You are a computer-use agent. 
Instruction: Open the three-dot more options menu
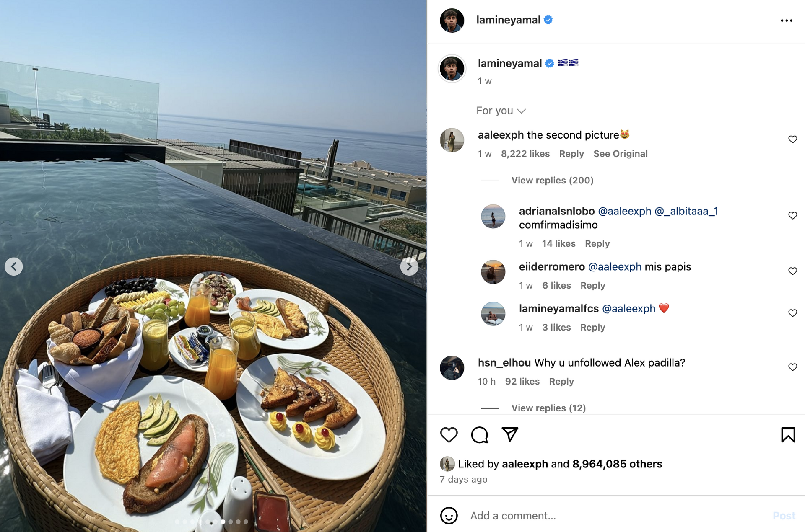786,21
